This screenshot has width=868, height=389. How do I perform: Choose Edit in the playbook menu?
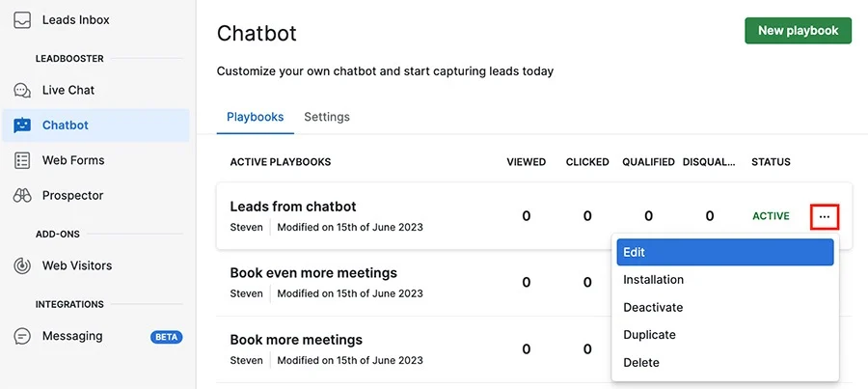point(725,252)
